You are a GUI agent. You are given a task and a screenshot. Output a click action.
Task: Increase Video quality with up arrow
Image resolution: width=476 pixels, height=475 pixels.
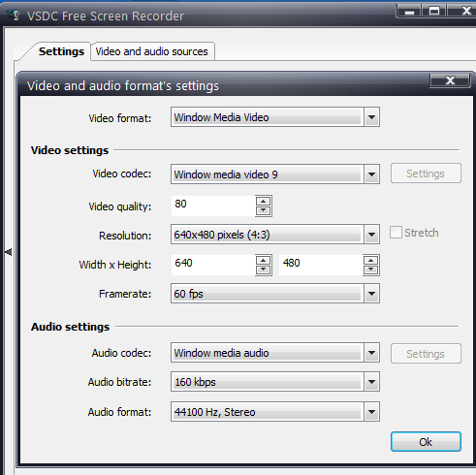coord(264,202)
